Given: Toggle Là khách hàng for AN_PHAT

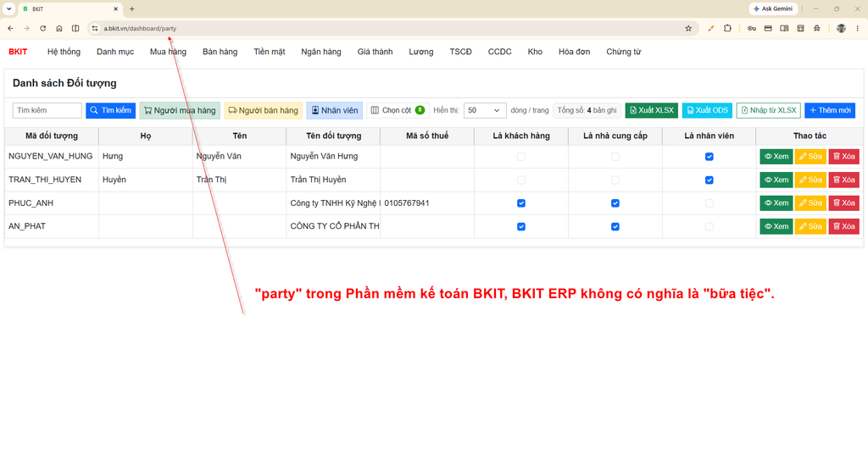Looking at the screenshot, I should point(521,226).
